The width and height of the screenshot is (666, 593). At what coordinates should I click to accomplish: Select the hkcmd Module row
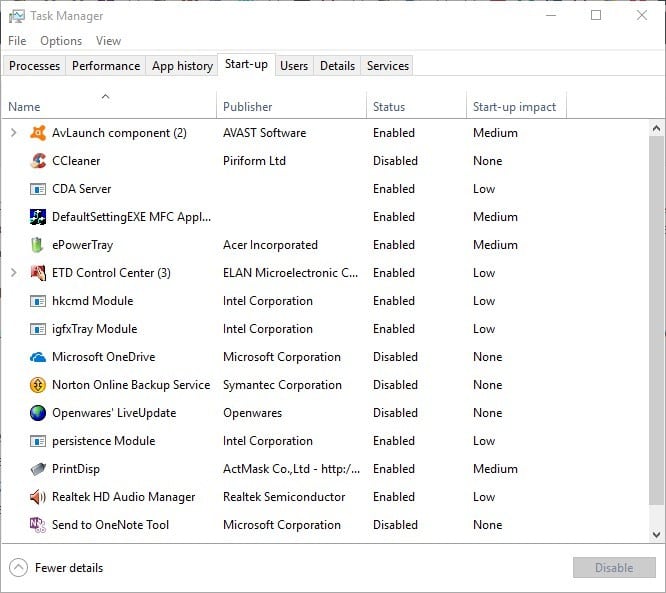(325, 301)
